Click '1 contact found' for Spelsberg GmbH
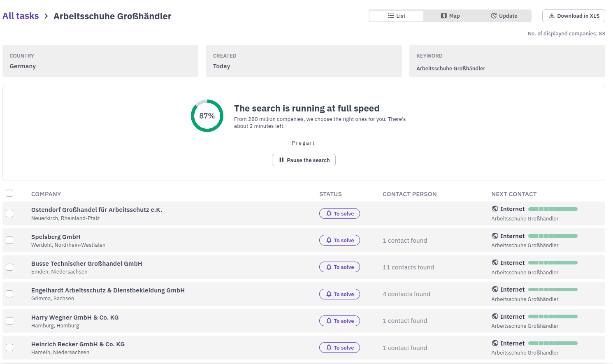 click(405, 241)
